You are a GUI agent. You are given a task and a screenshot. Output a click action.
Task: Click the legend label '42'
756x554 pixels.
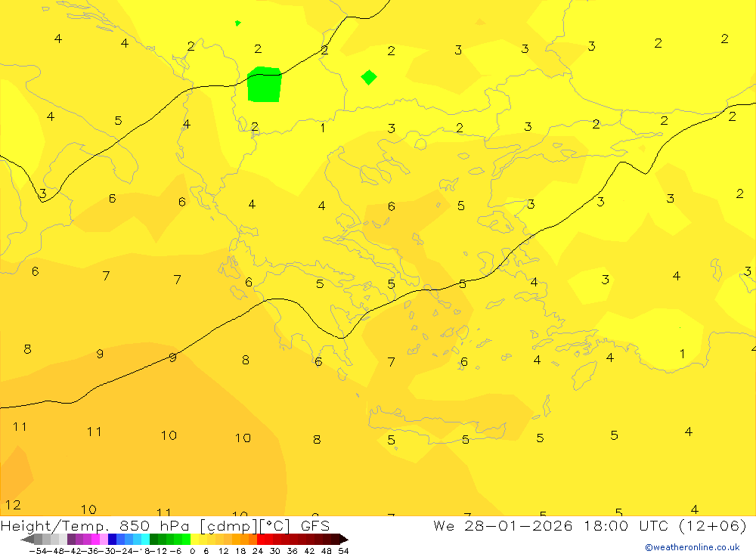pos(309,551)
